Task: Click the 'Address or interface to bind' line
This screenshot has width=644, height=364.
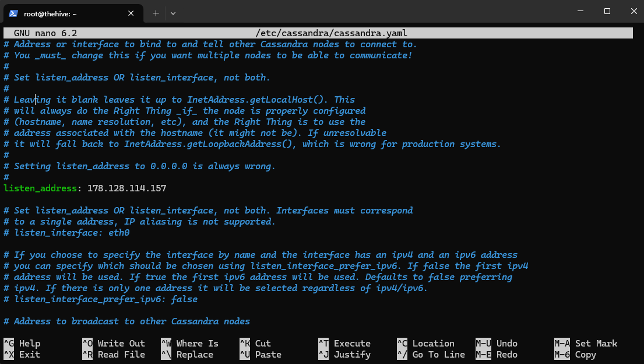Action: click(x=210, y=44)
